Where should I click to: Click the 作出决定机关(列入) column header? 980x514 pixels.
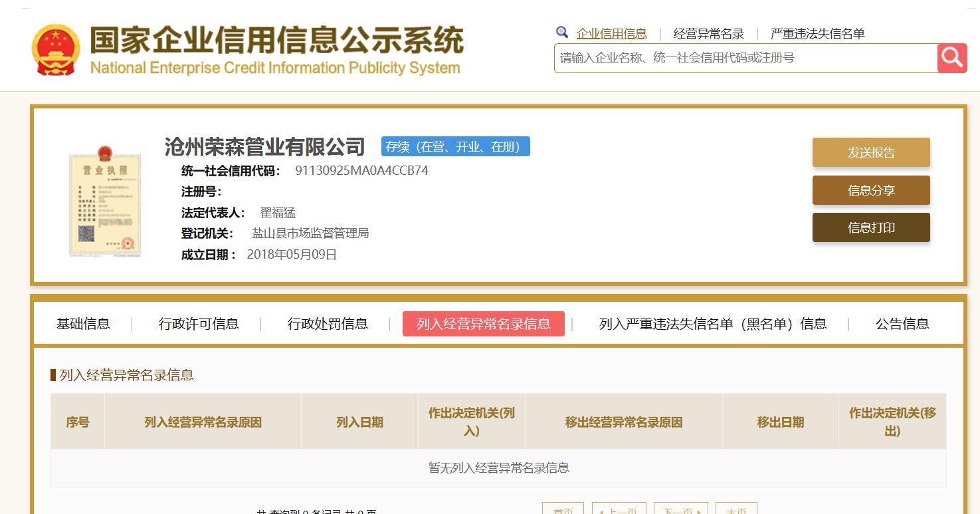[472, 422]
